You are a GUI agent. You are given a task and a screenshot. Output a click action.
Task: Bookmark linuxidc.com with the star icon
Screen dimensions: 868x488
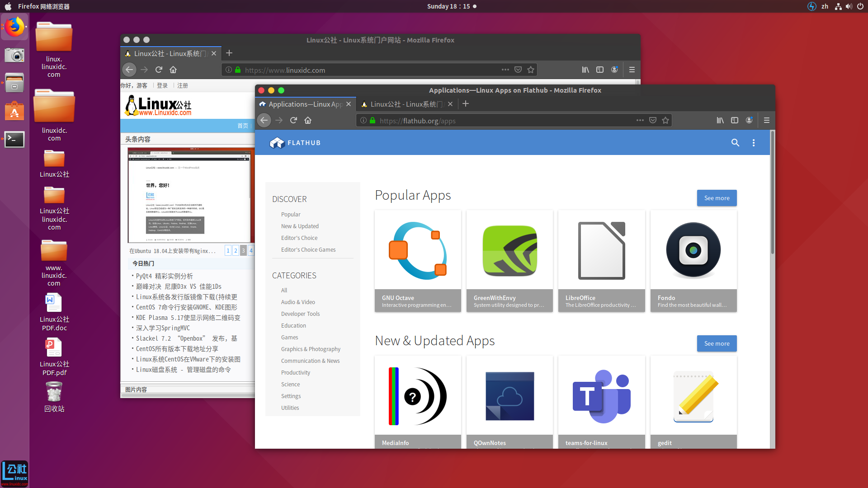531,70
